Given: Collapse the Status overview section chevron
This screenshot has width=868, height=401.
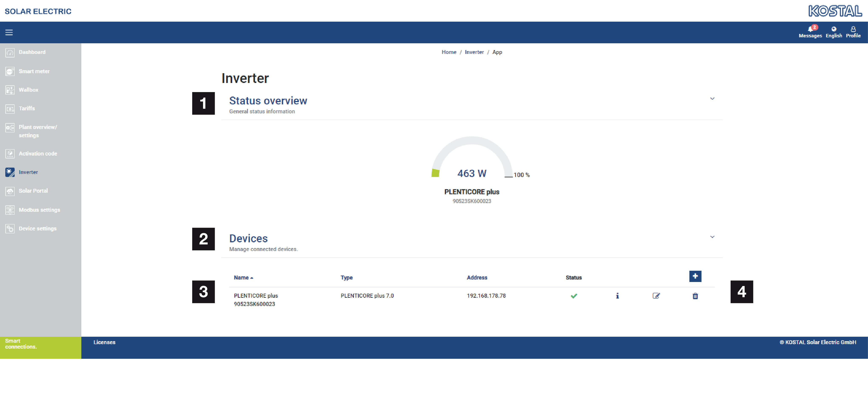Looking at the screenshot, I should (x=712, y=99).
